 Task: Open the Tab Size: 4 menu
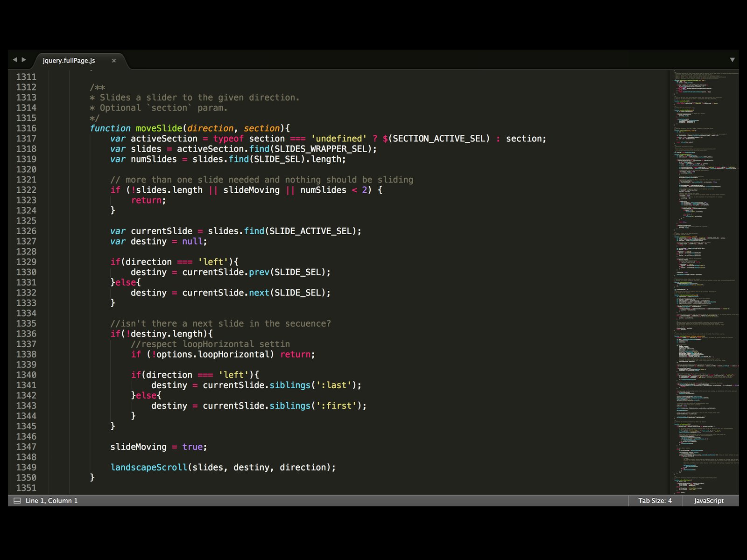tap(655, 501)
